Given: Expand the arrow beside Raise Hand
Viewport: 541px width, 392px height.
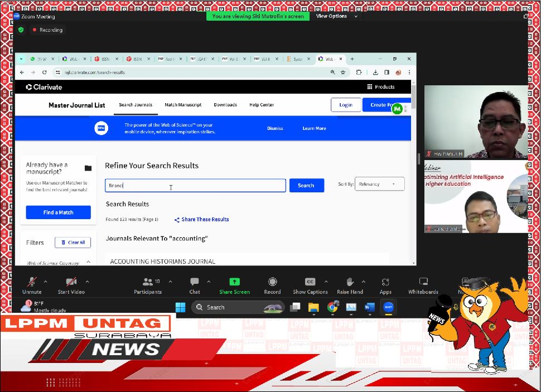Looking at the screenshot, I should pyautogui.click(x=363, y=282).
